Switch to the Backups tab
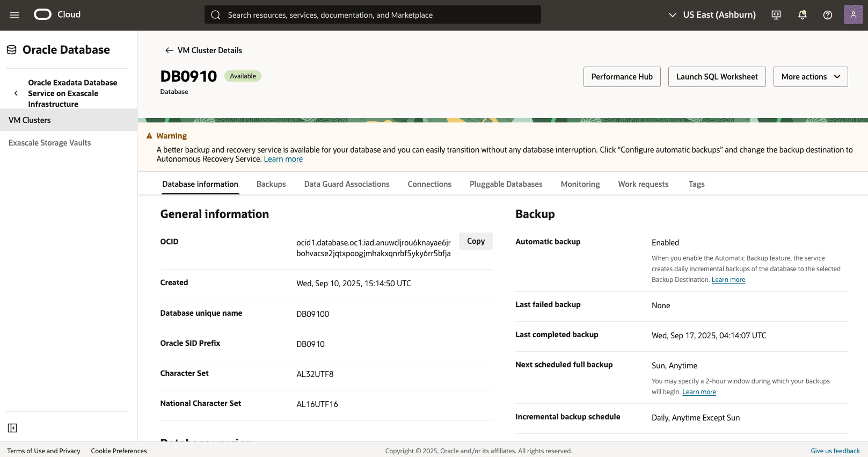This screenshot has width=868, height=457. [x=271, y=184]
